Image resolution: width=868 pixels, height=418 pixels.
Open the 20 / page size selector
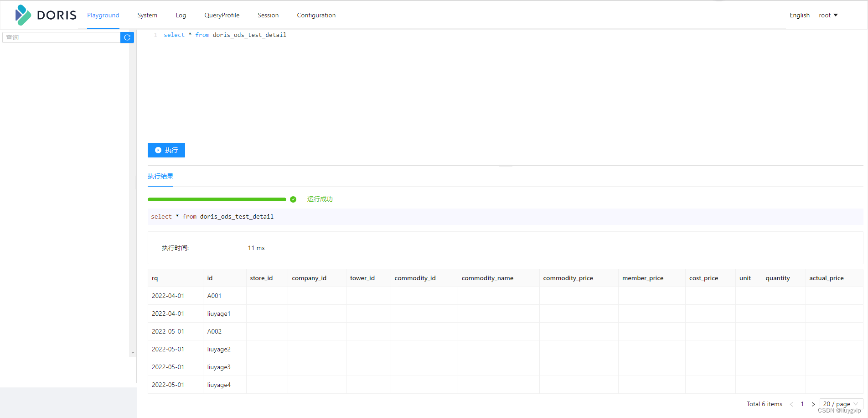[x=840, y=404]
